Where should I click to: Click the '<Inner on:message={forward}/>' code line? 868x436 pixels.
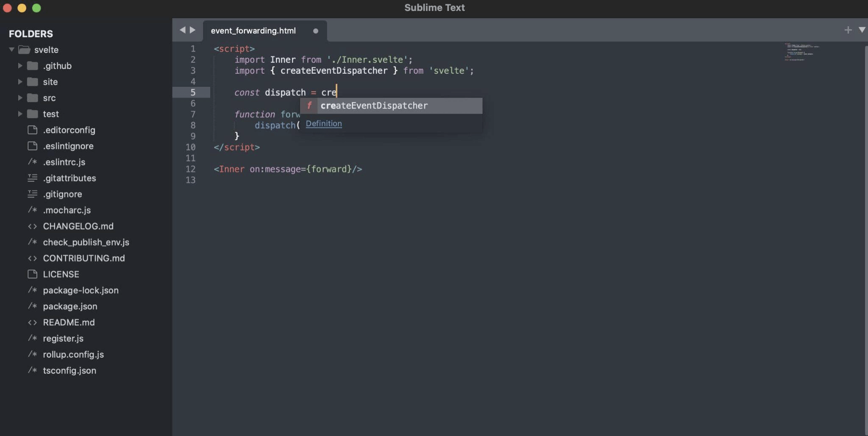coord(288,169)
